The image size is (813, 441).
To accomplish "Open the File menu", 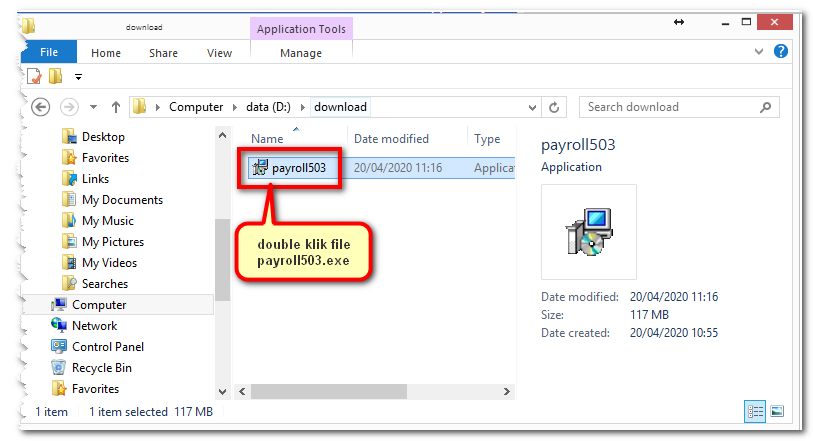I will pos(48,53).
